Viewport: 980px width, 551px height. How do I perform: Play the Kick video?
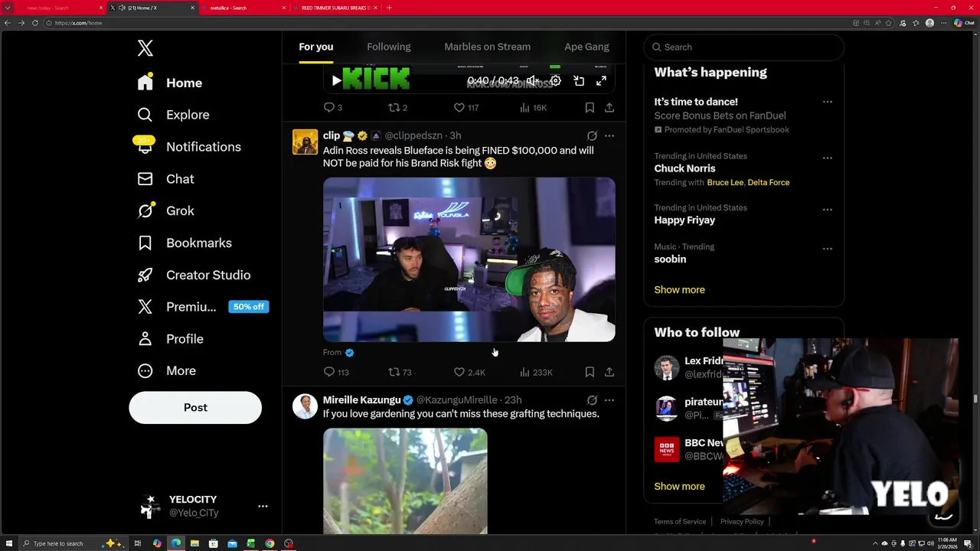pyautogui.click(x=336, y=80)
